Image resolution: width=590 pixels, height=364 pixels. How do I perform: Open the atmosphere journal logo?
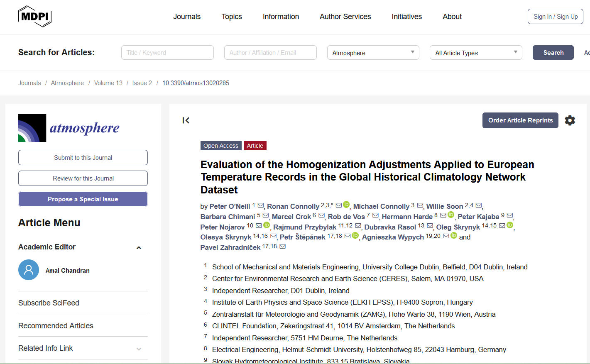click(x=69, y=128)
